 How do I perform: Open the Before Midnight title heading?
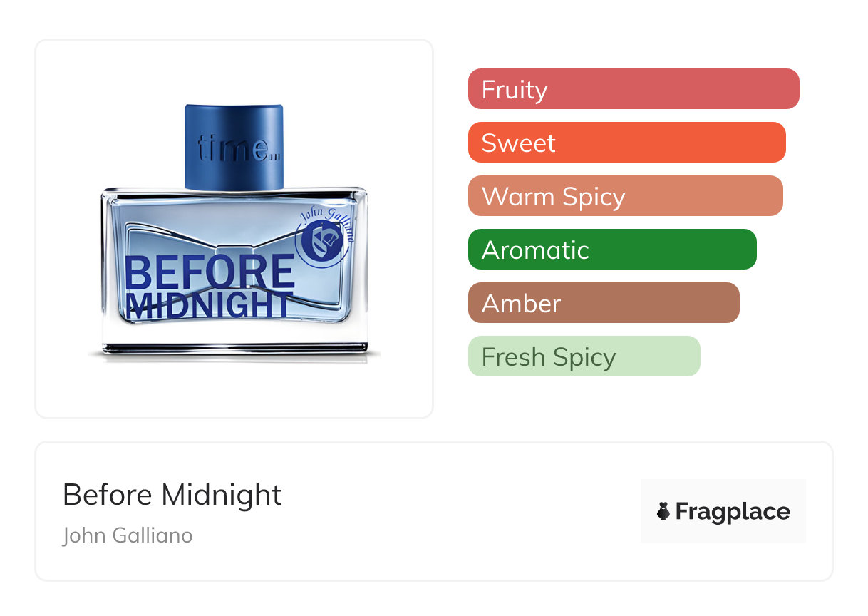click(172, 495)
